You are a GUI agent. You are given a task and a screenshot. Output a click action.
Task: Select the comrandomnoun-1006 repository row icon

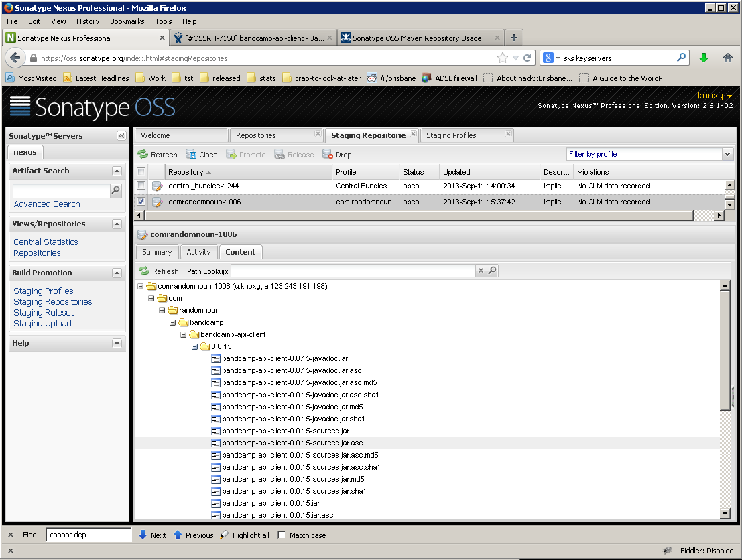click(x=157, y=202)
